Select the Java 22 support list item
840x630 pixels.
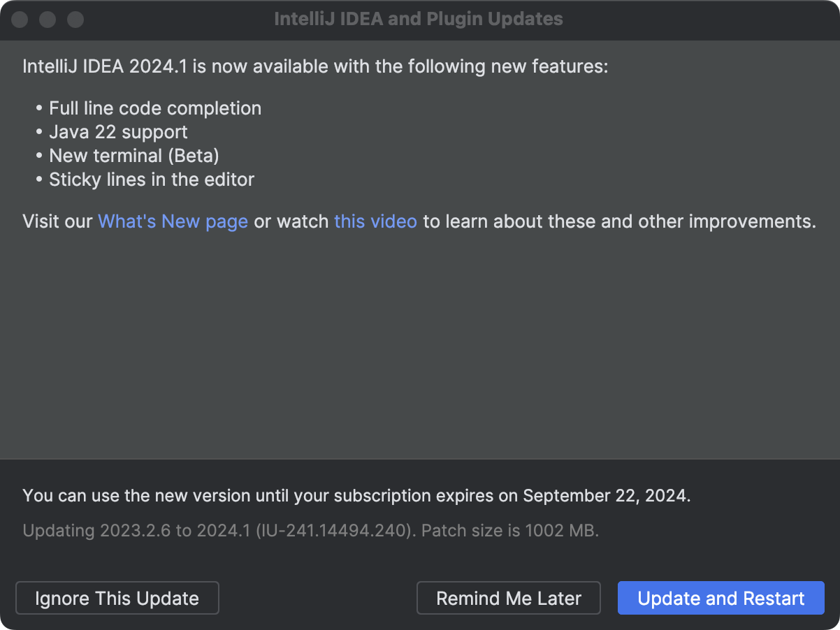tap(118, 132)
